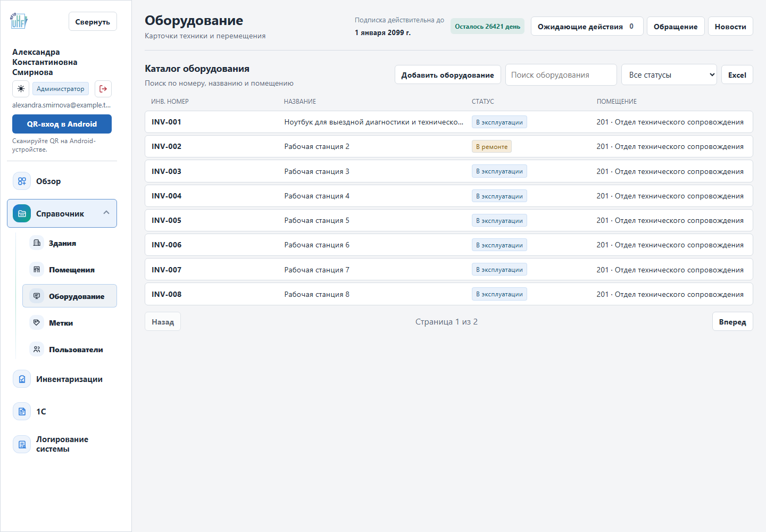The height and width of the screenshot is (532, 766).
Task: Collapse the Справочник section chevron
Action: point(106,213)
